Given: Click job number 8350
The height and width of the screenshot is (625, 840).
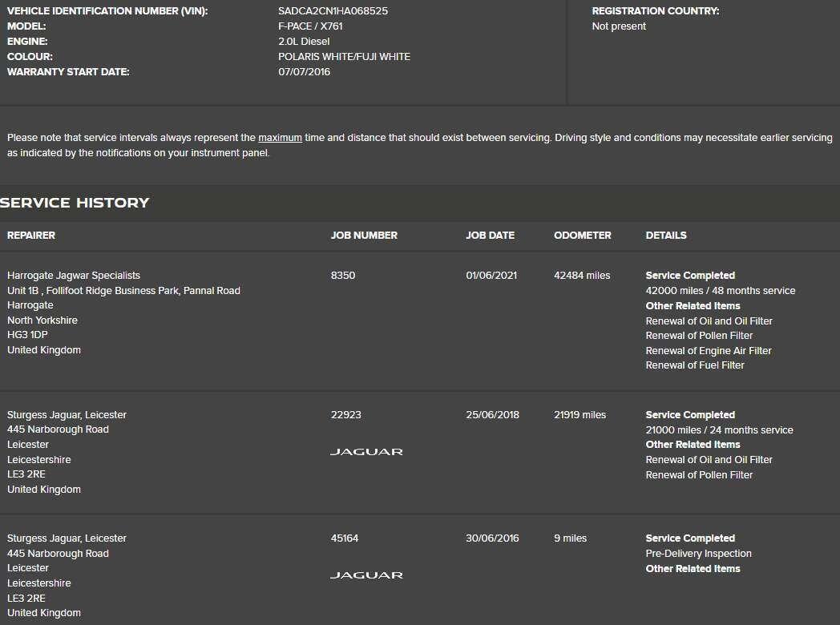Looking at the screenshot, I should point(343,276).
